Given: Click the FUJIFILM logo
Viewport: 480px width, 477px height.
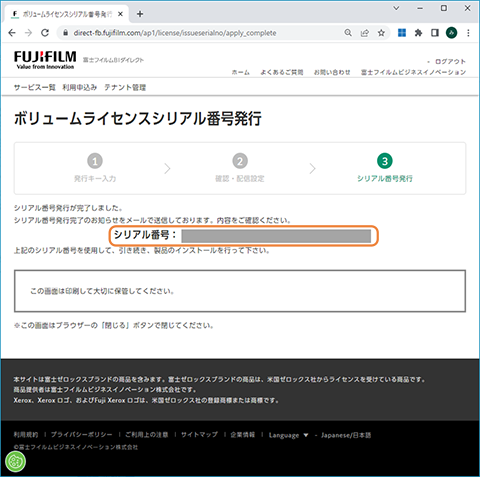Looking at the screenshot, I should click(45, 60).
